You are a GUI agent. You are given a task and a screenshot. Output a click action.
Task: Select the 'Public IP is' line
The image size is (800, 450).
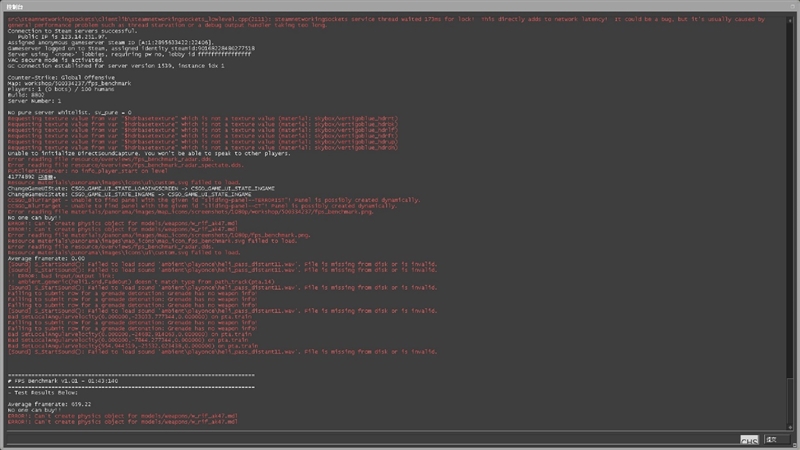click(62, 37)
